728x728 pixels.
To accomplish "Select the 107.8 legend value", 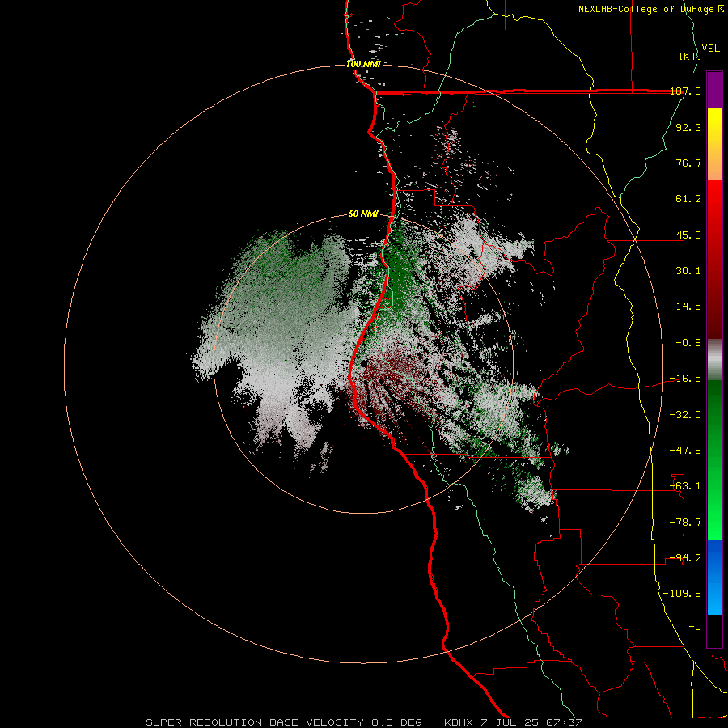I will pyautogui.click(x=685, y=91).
